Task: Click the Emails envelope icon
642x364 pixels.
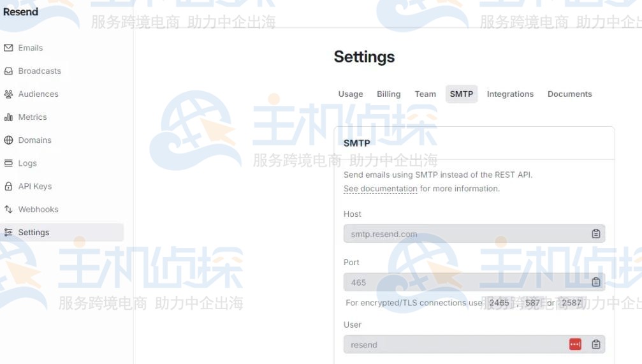Action: [8, 48]
